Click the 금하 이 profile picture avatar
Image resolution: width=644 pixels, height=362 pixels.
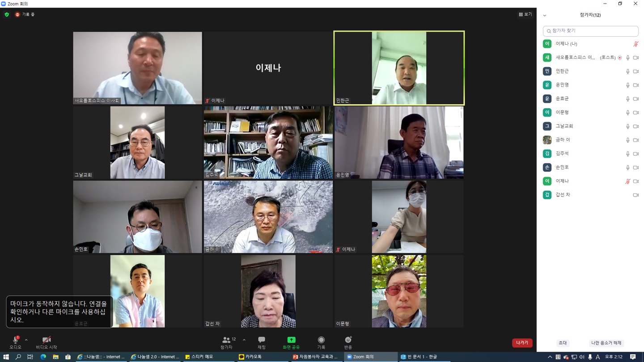point(547,140)
